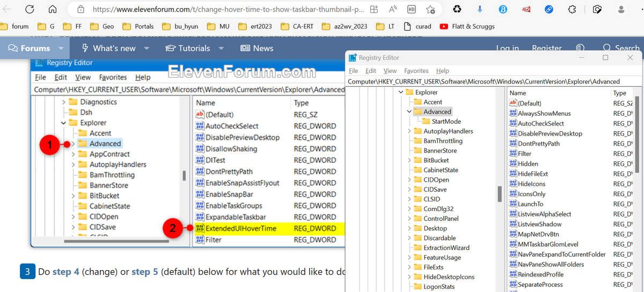
Task: Expand the HideDesktopIcons key in Registry Editor
Action: [409, 277]
